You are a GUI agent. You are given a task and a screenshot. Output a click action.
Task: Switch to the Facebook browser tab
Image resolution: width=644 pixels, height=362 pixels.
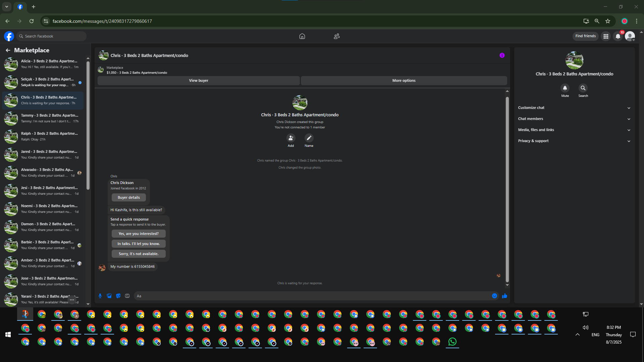20,7
